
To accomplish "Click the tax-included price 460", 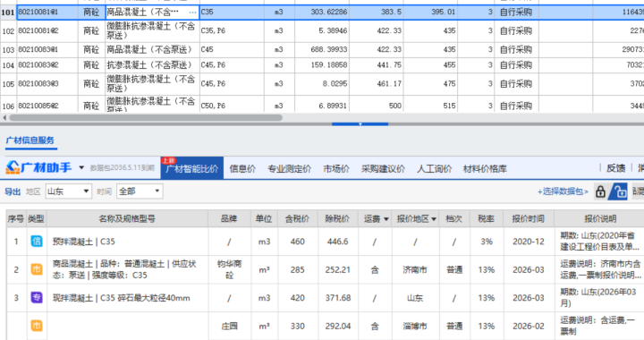I will pyautogui.click(x=297, y=242).
